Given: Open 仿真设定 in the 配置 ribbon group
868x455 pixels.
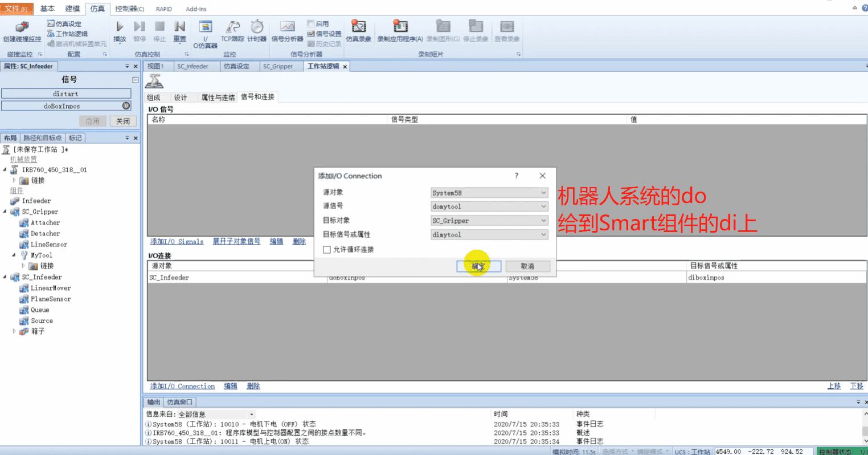Looking at the screenshot, I should tap(64, 24).
